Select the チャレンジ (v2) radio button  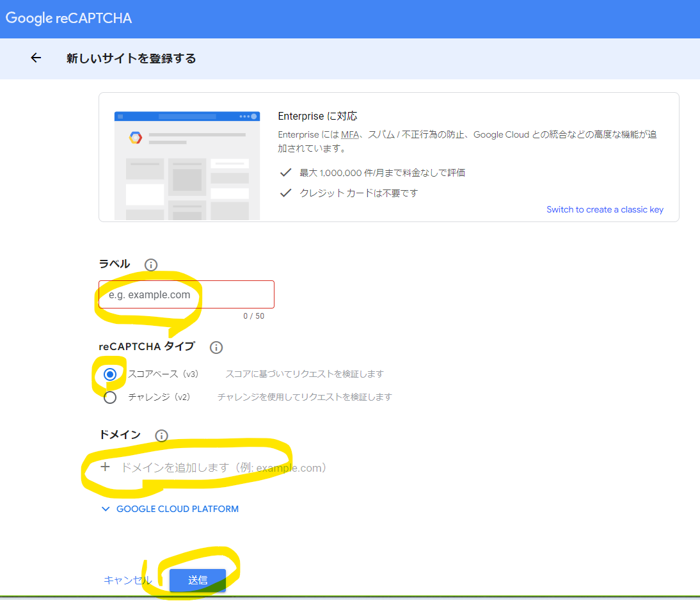tap(110, 397)
